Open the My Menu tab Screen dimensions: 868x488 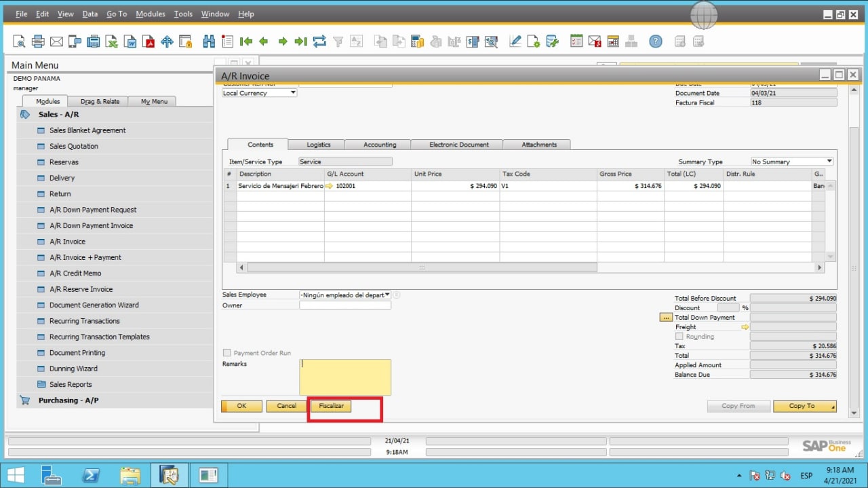pyautogui.click(x=154, y=101)
